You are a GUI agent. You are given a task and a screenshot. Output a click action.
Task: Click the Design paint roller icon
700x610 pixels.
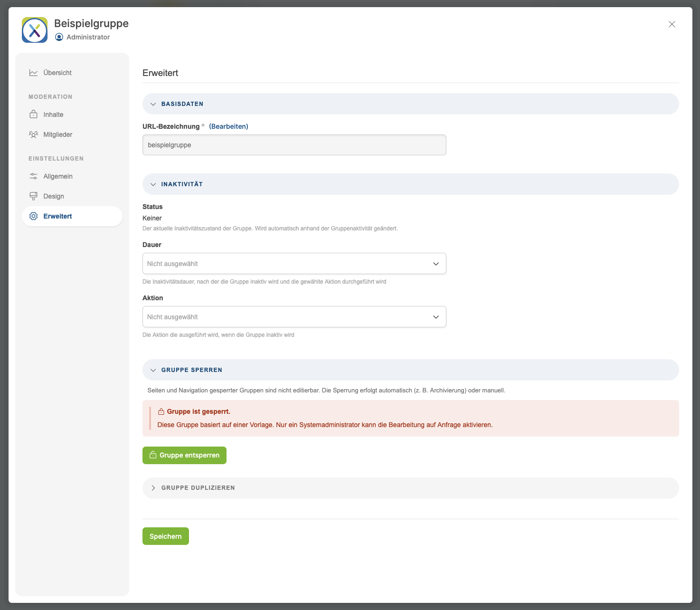coord(33,196)
